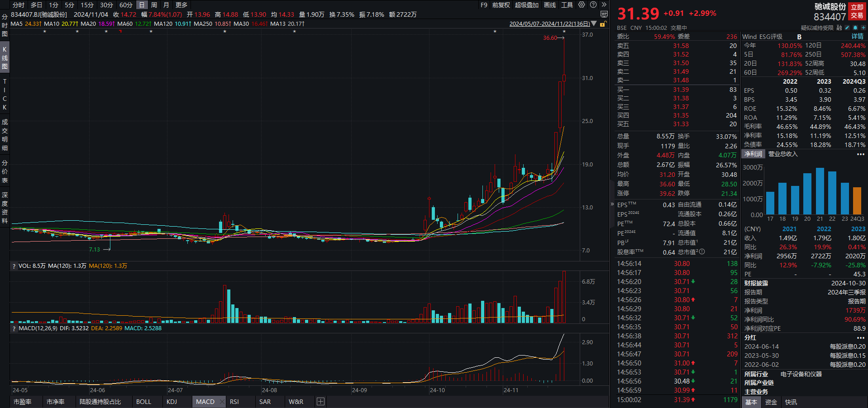Select the 市盈率 indicator tab

pyautogui.click(x=22, y=402)
